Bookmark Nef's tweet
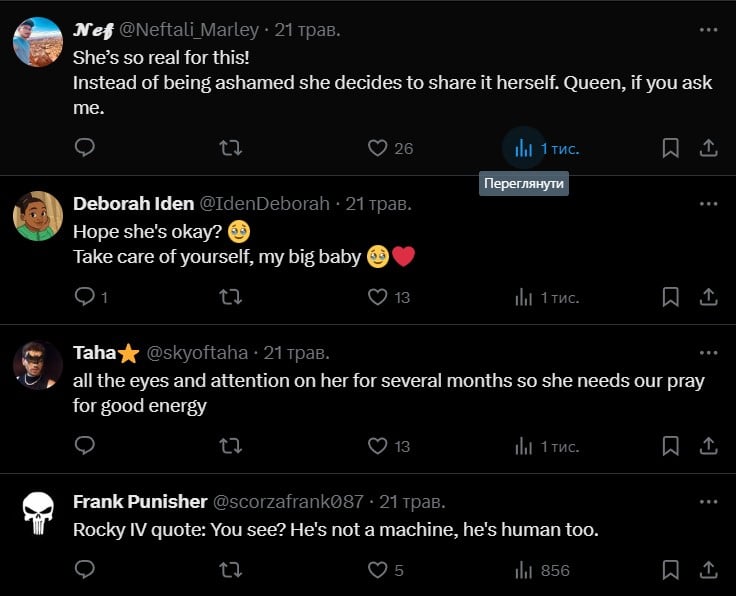The height and width of the screenshot is (596, 736). tap(670, 148)
